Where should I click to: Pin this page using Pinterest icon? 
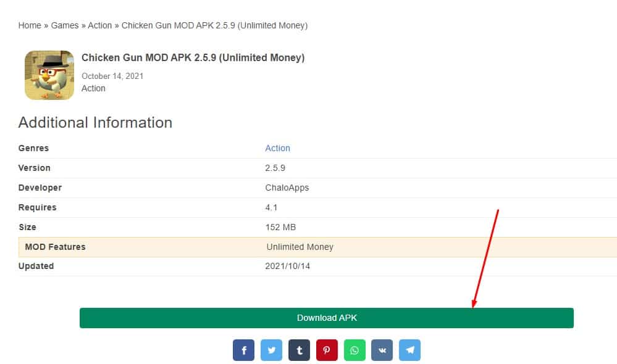327,350
